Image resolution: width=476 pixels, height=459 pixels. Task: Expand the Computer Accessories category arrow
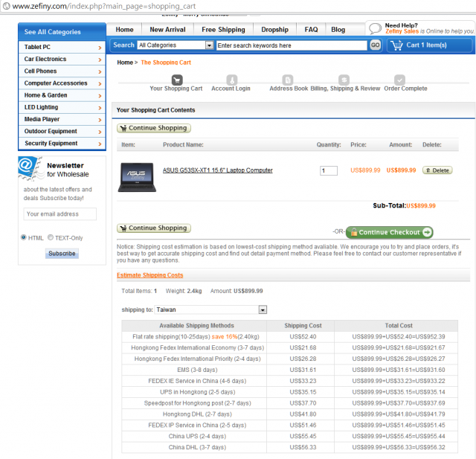(100, 84)
